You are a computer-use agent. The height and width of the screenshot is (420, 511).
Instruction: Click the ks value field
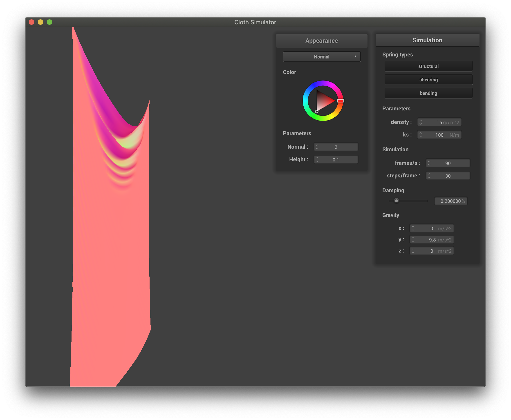(439, 135)
